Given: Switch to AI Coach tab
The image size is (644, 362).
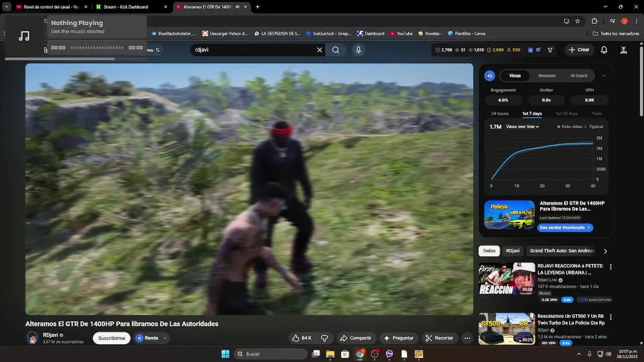Looking at the screenshot, I should (x=579, y=75).
